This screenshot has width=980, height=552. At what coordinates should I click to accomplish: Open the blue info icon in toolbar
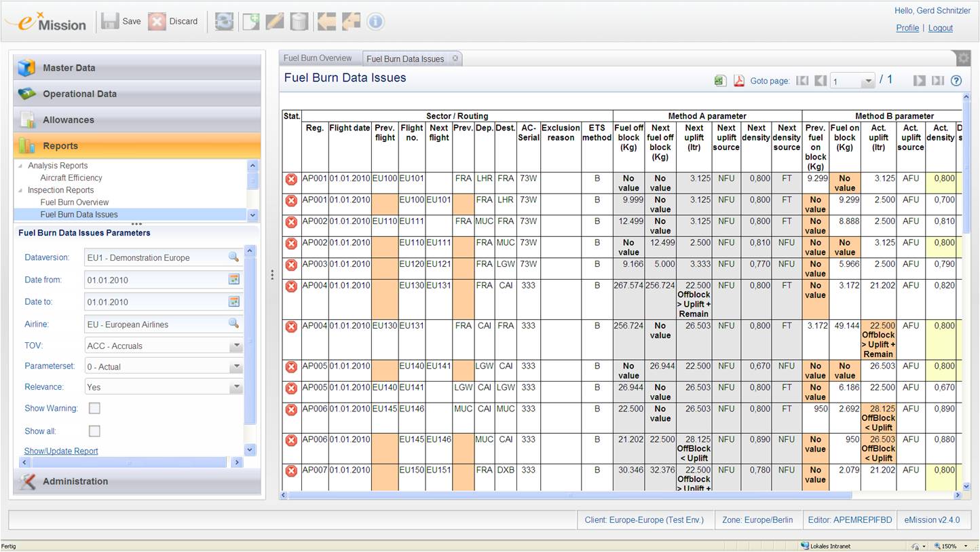tap(375, 22)
